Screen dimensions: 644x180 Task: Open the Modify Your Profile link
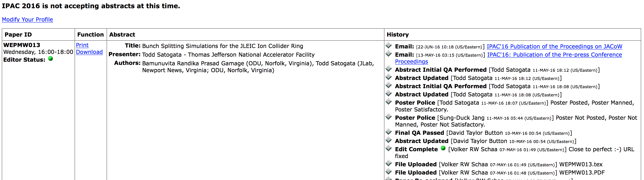27,19
